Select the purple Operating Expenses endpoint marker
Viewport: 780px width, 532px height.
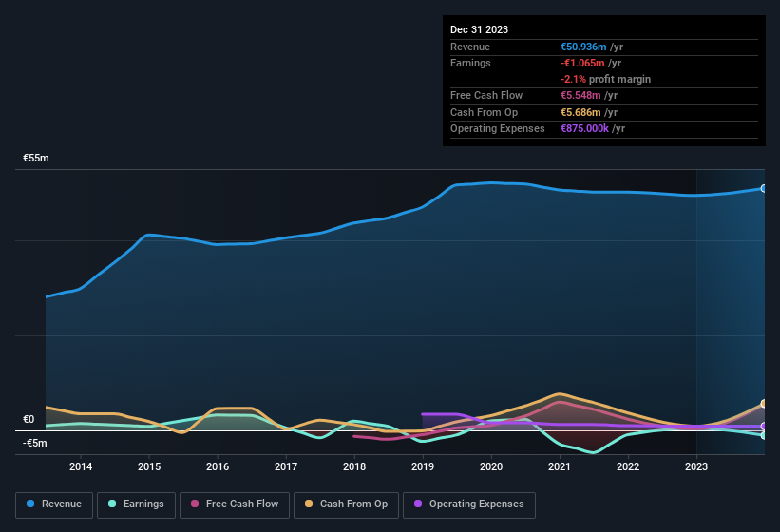(764, 427)
